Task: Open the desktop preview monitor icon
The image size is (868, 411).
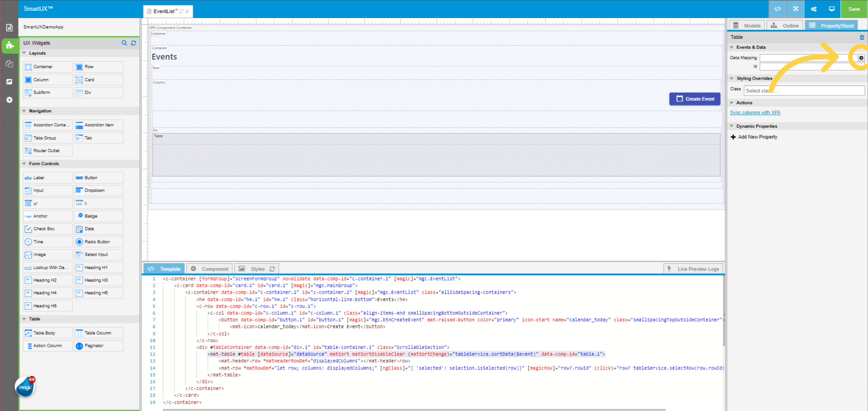Action: click(831, 9)
